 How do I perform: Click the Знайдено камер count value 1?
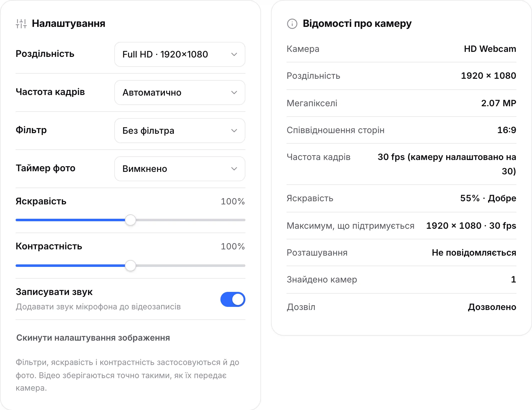point(514,279)
